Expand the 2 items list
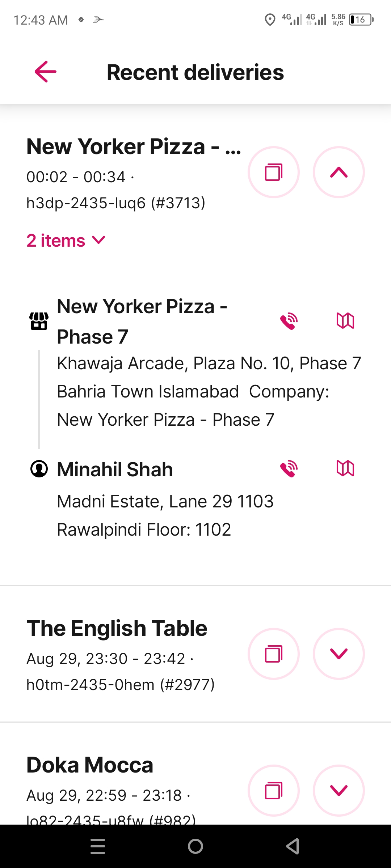The height and width of the screenshot is (868, 391). pyautogui.click(x=66, y=241)
